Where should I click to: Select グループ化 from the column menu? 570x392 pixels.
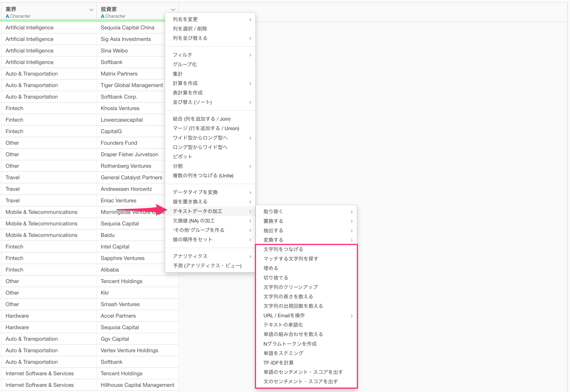point(210,64)
